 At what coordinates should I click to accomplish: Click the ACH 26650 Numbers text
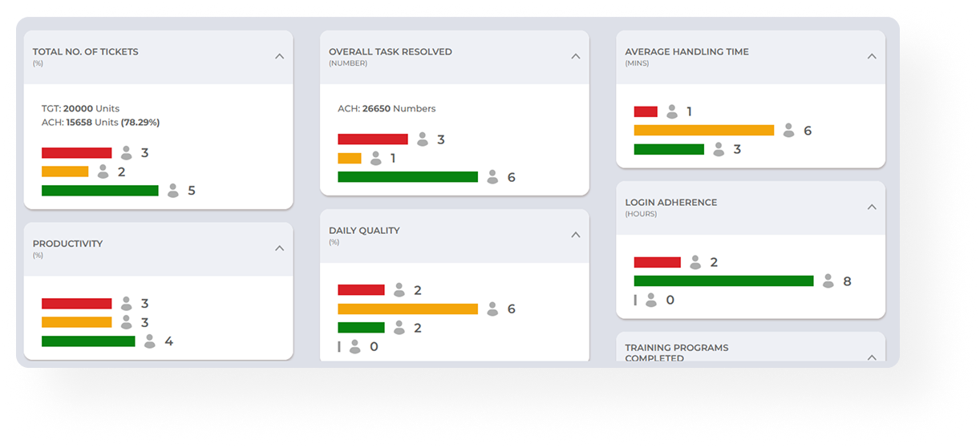coord(387,108)
